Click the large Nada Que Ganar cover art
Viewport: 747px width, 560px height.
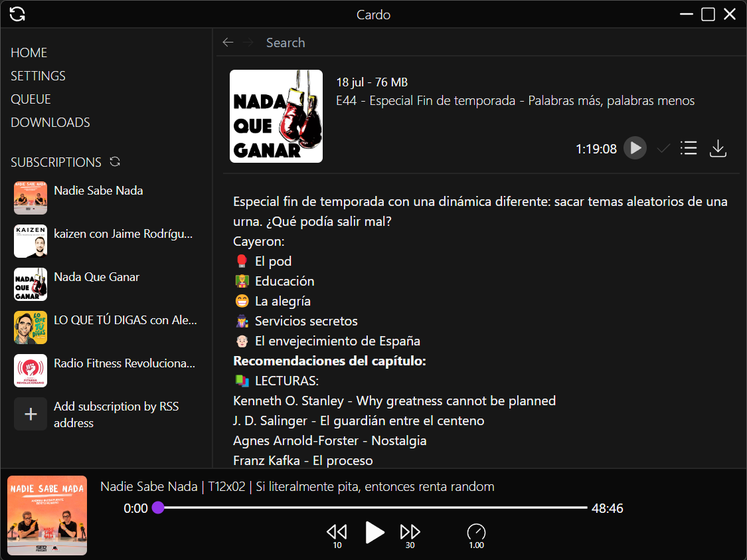276,116
